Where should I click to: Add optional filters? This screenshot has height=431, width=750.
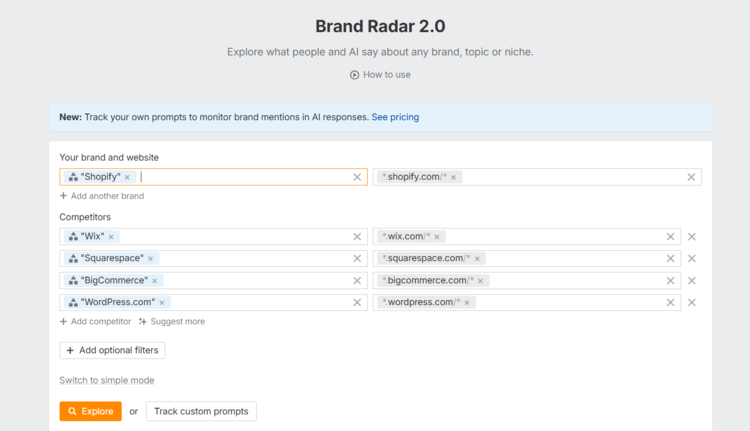[112, 350]
